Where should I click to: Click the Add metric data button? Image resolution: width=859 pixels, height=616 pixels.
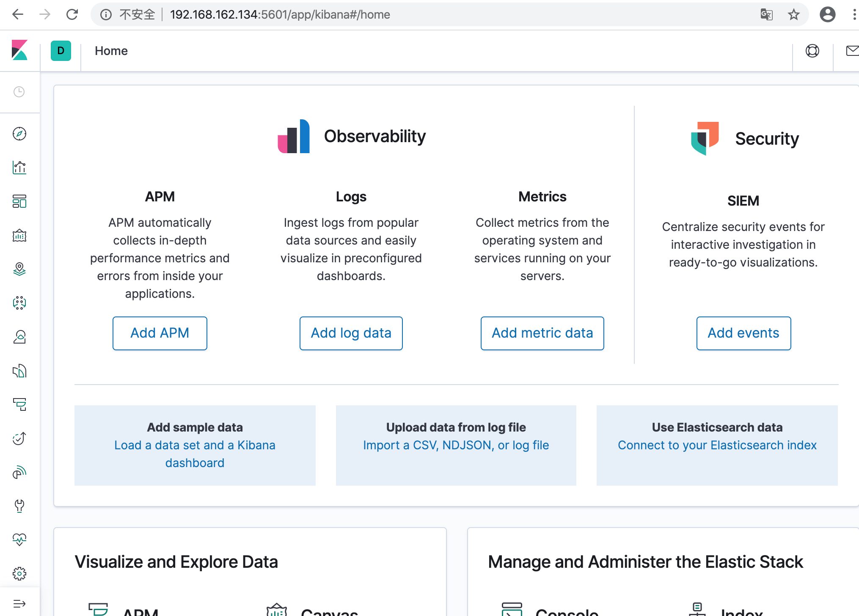(542, 333)
